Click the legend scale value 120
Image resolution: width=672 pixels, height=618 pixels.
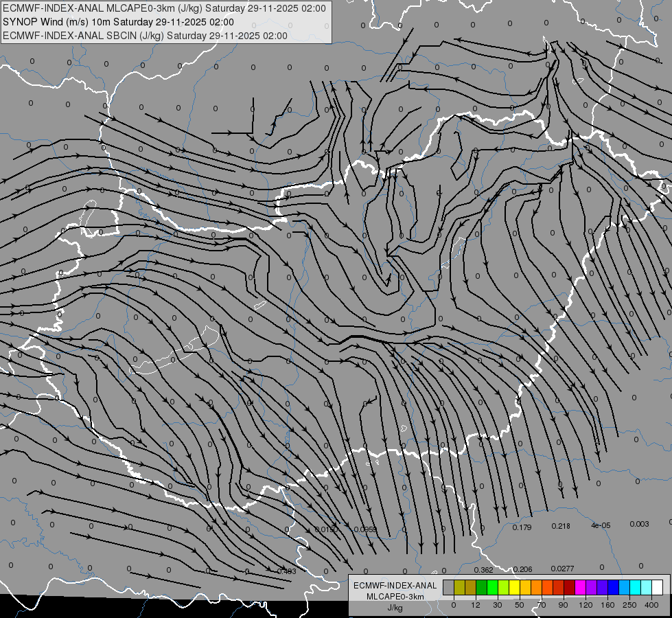tap(586, 605)
